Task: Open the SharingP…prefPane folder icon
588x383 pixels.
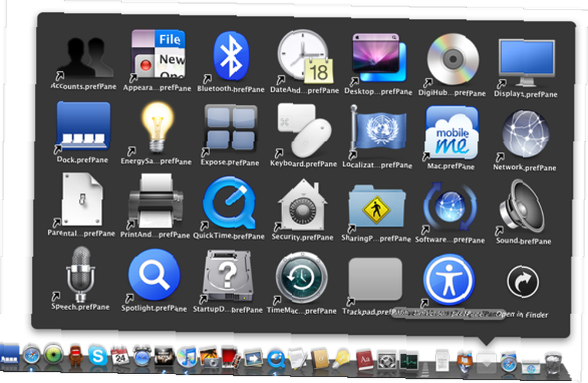Action: coord(377,207)
